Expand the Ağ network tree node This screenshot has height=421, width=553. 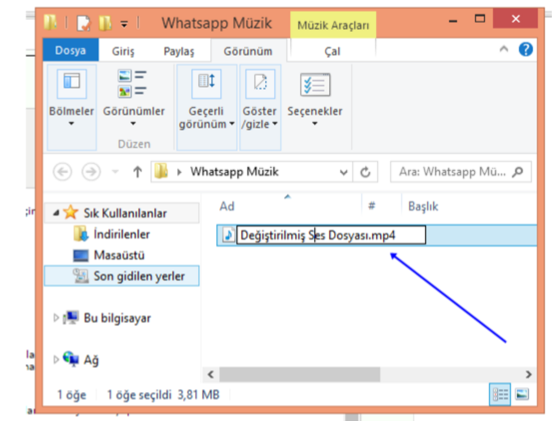tap(56, 359)
